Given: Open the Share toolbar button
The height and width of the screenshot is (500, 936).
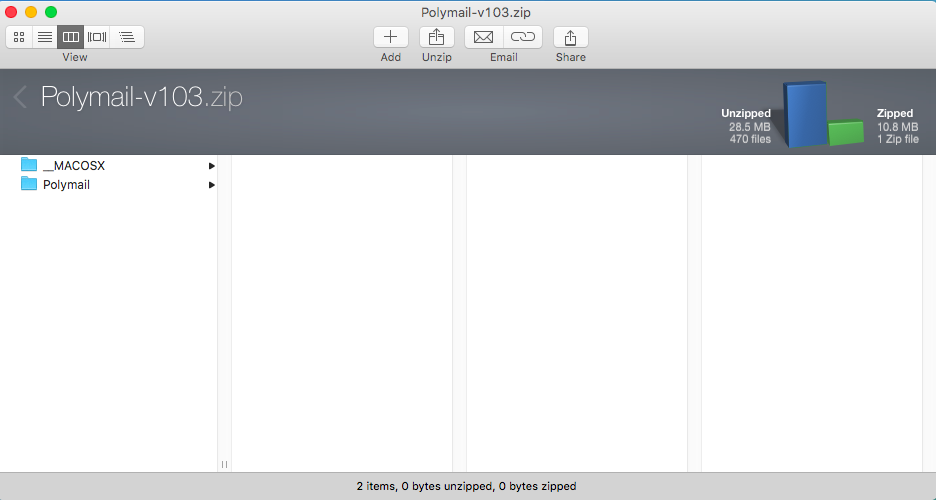Looking at the screenshot, I should click(571, 37).
